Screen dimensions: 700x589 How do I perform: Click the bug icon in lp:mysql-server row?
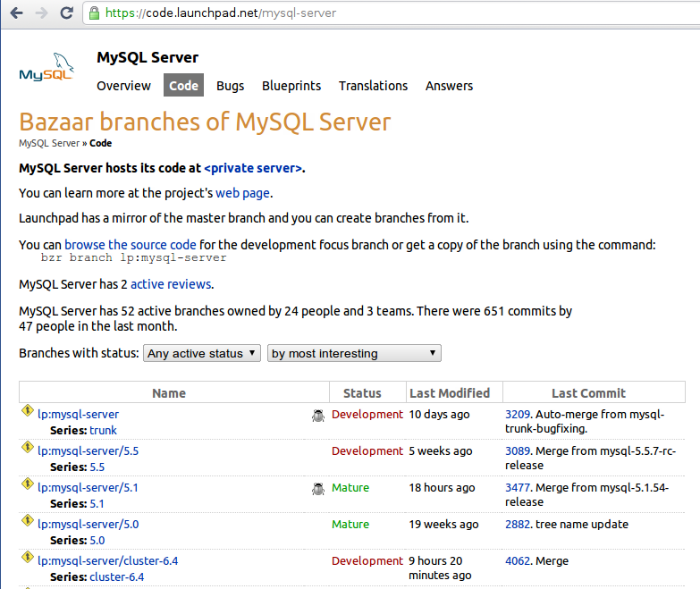point(318,416)
